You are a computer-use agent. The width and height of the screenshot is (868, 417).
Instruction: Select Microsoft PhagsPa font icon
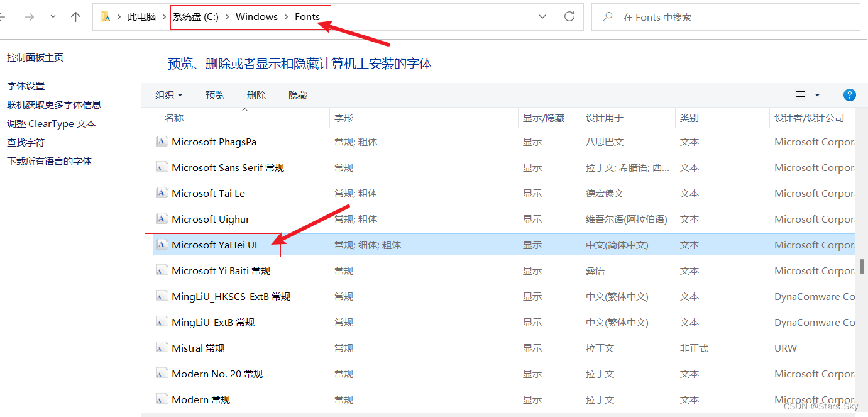[x=162, y=142]
